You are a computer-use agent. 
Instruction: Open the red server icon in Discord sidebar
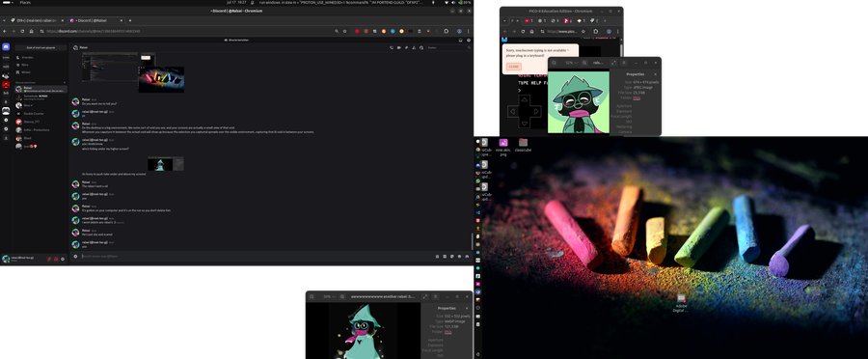coord(6,85)
